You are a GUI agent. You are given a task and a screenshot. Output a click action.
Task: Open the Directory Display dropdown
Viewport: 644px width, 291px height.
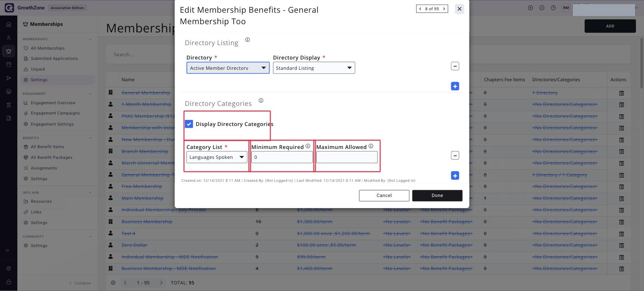pyautogui.click(x=314, y=68)
